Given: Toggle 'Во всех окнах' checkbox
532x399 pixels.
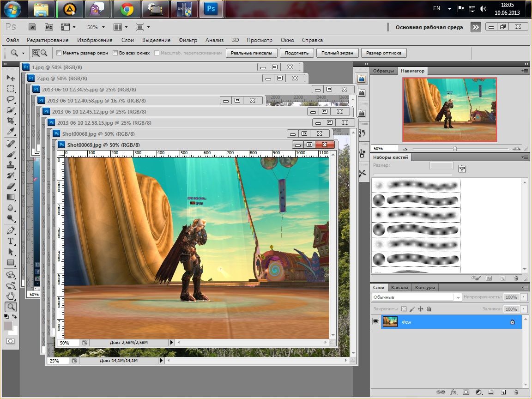Looking at the screenshot, I should (115, 53).
